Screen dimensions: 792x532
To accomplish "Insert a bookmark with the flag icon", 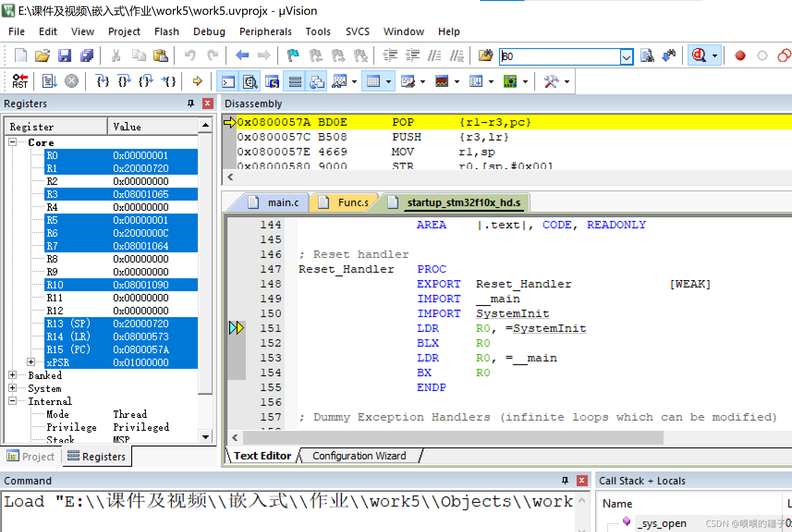I will (293, 56).
